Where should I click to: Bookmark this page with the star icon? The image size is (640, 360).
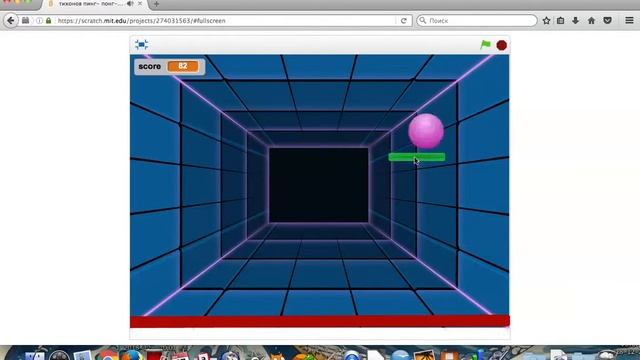pos(547,20)
